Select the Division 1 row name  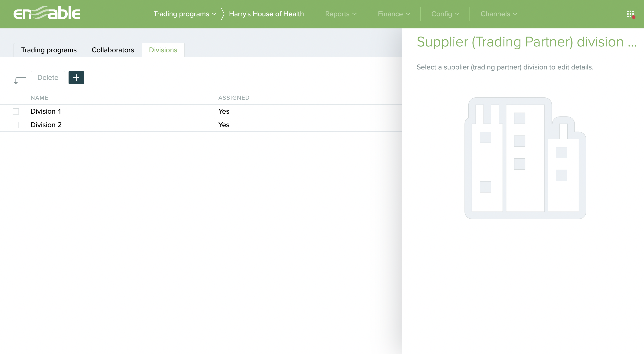[x=46, y=111]
